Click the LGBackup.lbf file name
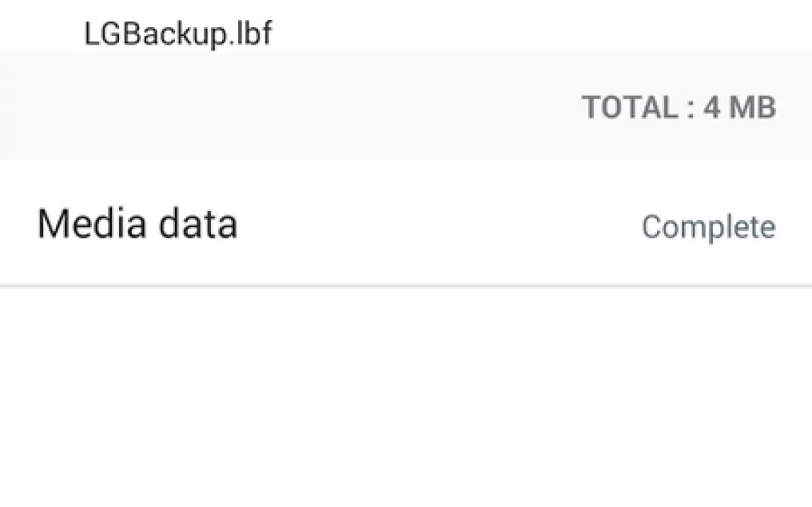The image size is (812, 507). click(177, 33)
